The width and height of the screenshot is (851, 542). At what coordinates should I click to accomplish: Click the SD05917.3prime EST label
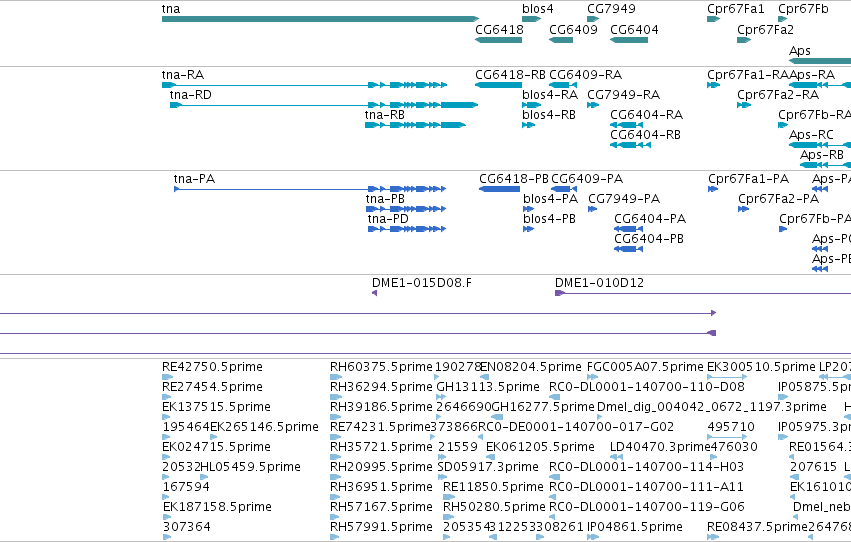pyautogui.click(x=488, y=468)
